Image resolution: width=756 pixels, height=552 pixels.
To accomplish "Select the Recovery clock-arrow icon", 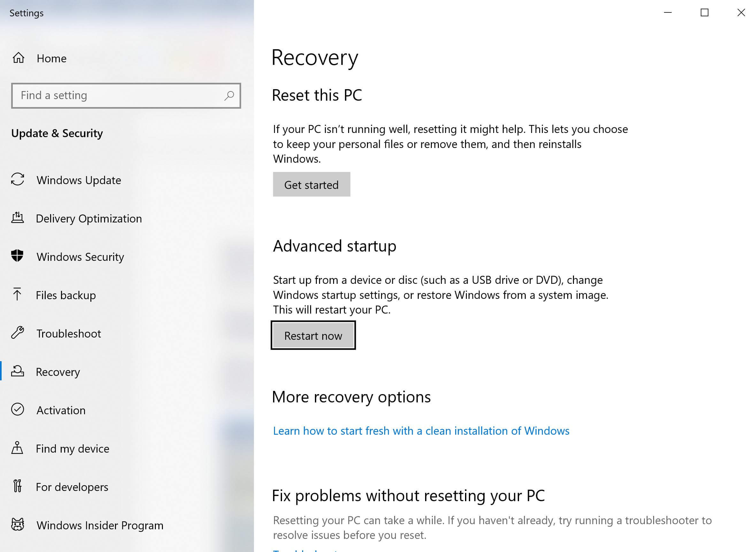I will [x=17, y=371].
